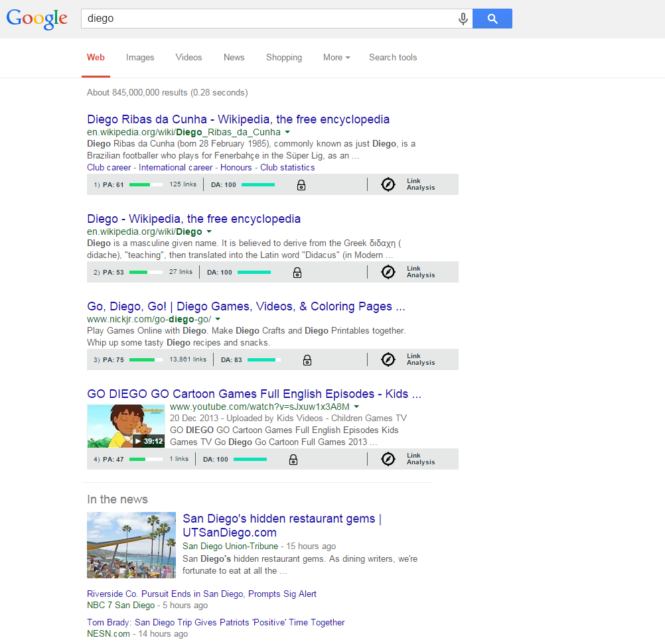Screen dimensions: 665x644
Task: Click compass icon in PA: 61 row
Action: [x=388, y=184]
